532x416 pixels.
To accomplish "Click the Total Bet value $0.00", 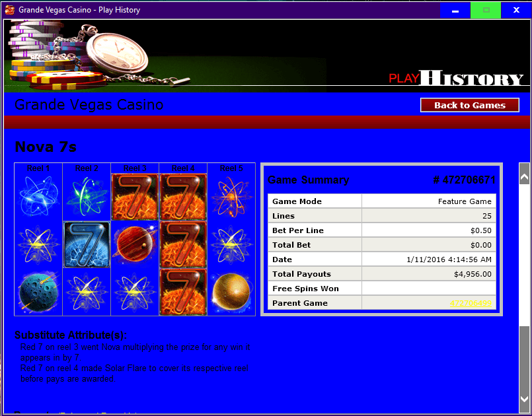I will [x=480, y=245].
